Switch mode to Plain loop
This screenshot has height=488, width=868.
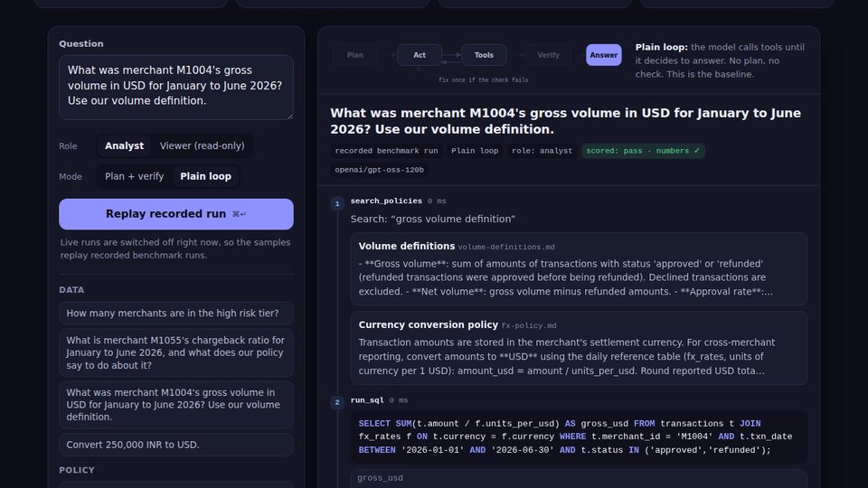206,176
